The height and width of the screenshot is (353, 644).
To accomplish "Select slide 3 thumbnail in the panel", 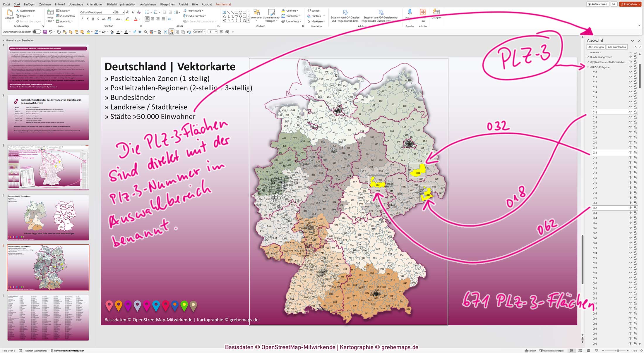I will [x=48, y=168].
